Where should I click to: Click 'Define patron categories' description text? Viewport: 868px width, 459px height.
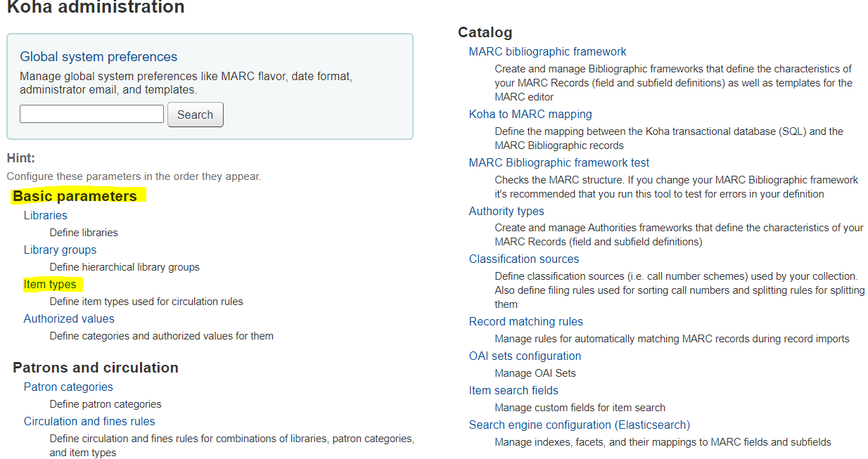[x=106, y=404]
